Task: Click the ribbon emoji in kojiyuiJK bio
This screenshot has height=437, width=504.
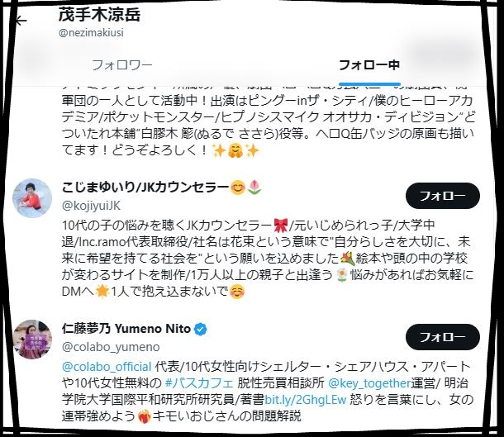Action: (281, 226)
